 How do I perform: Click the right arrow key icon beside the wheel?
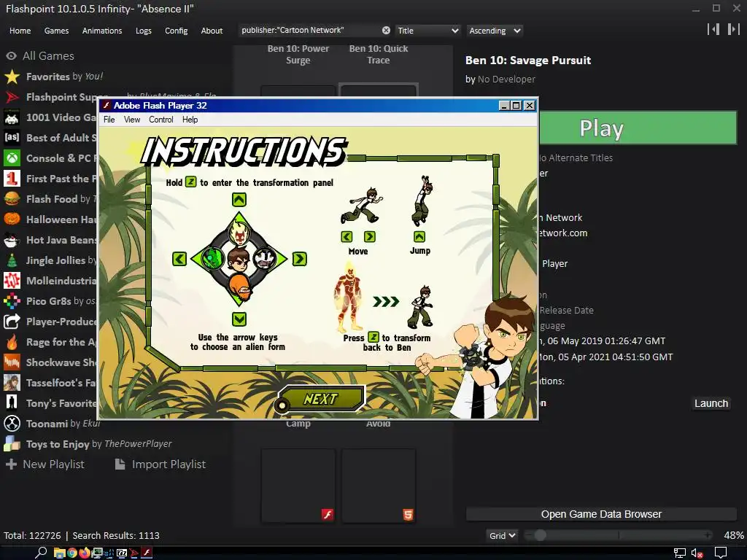(x=299, y=259)
